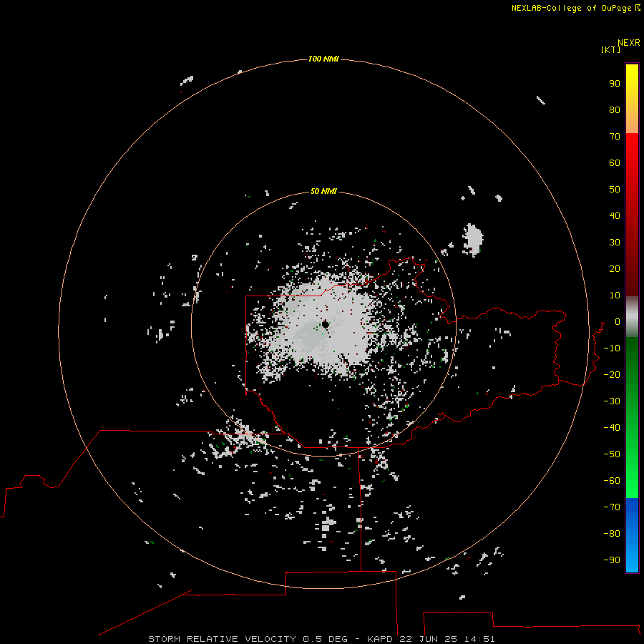Viewport: 644px width, 644px height.
Task: Click the -30 value on the velocity scale
Action: pyautogui.click(x=612, y=401)
